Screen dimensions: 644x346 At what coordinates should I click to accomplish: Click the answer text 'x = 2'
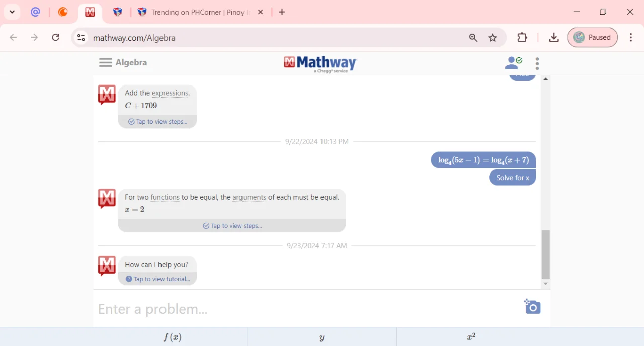coord(135,209)
